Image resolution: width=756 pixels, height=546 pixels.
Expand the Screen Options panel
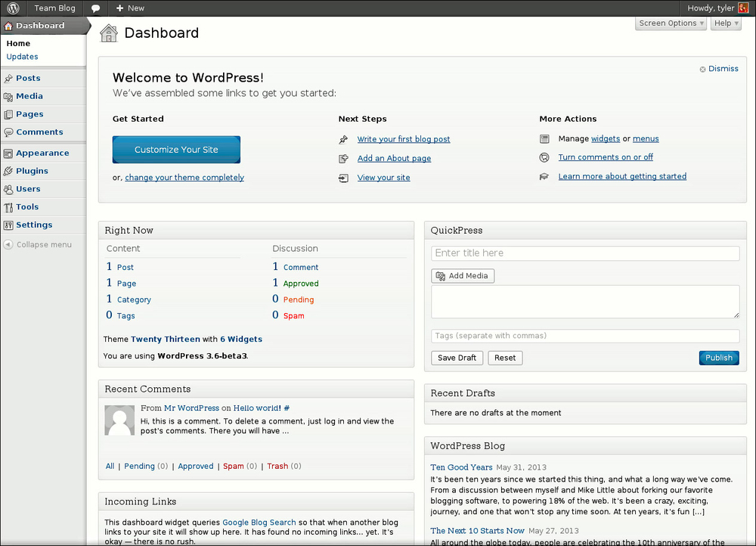coord(671,23)
